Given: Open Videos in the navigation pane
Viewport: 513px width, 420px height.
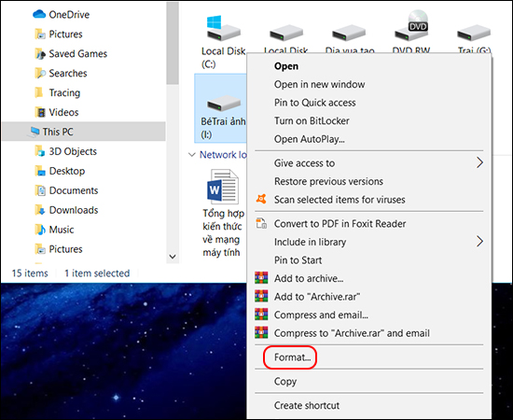Looking at the screenshot, I should 63,112.
